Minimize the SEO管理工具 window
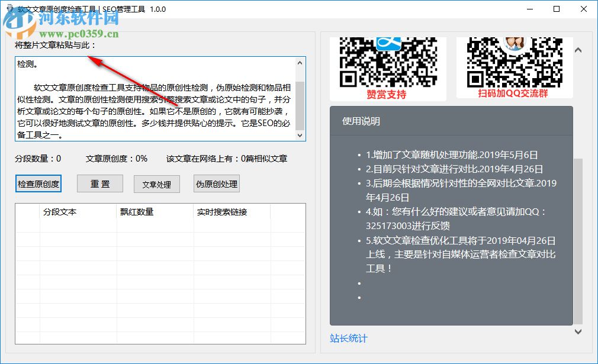 tap(530, 9)
